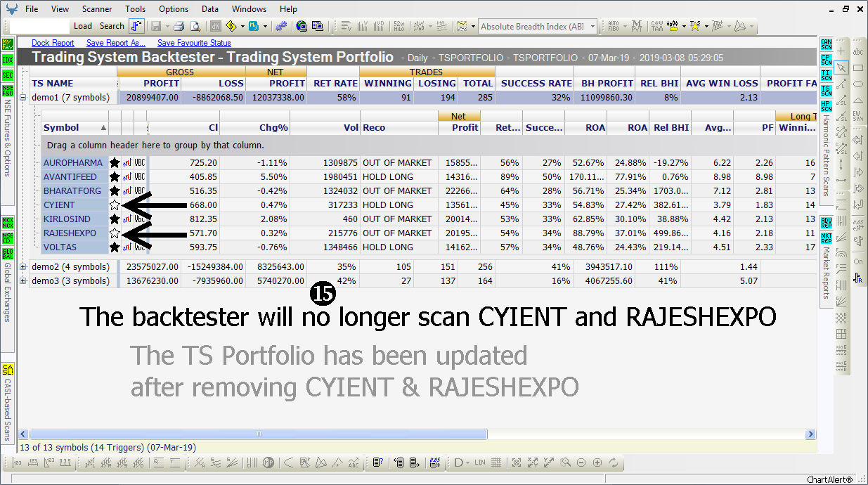Viewport: 868px width, 485px height.
Task: Click the COW TAM icon
Action: tap(656, 26)
